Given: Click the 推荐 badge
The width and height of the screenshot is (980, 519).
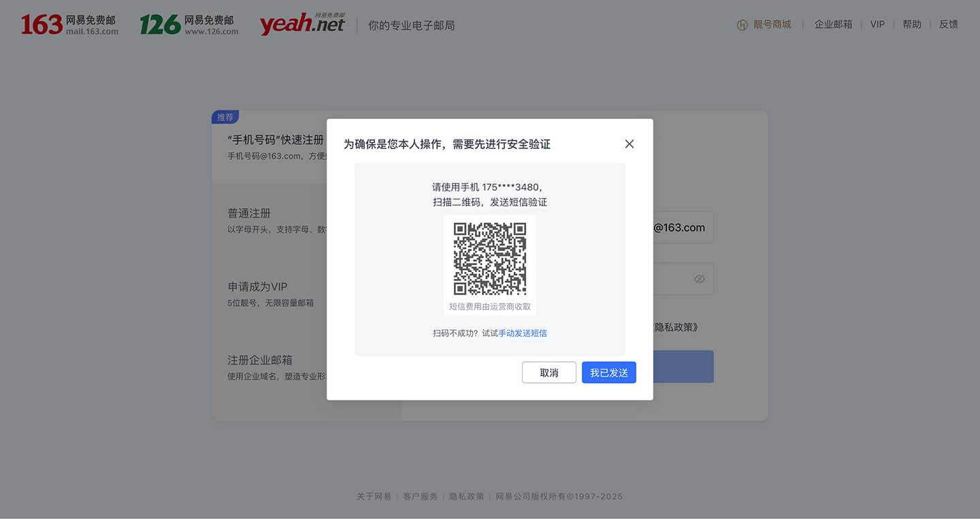Looking at the screenshot, I should 225,117.
